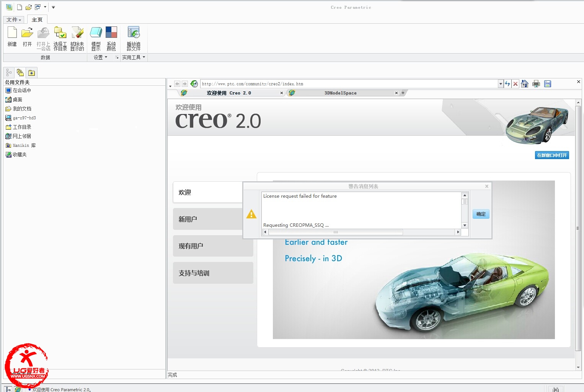Click the 新用户 (New Users) page button
This screenshot has width=584, height=392.
pyautogui.click(x=208, y=219)
